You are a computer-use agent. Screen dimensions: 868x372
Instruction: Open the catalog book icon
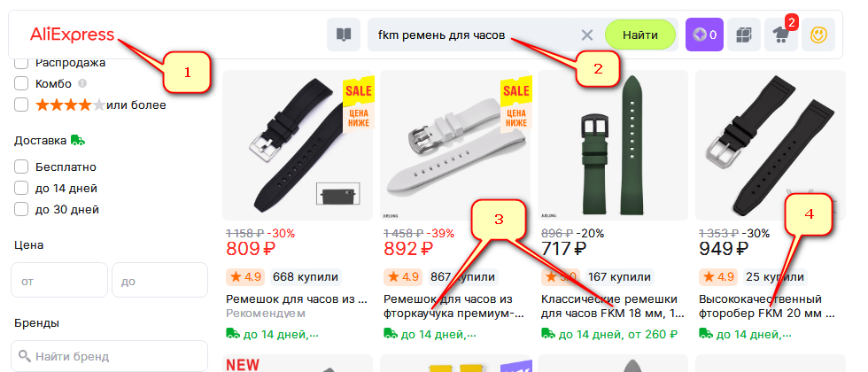coord(344,35)
